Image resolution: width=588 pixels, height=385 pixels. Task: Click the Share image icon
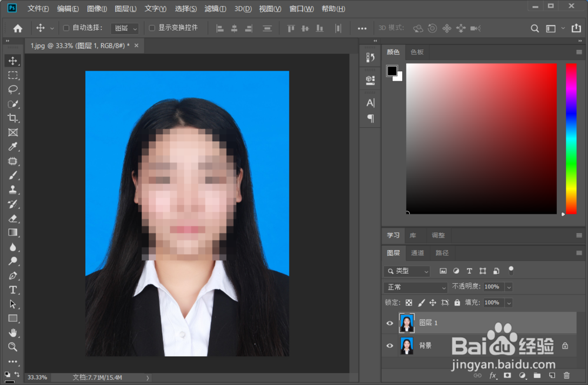pyautogui.click(x=576, y=28)
